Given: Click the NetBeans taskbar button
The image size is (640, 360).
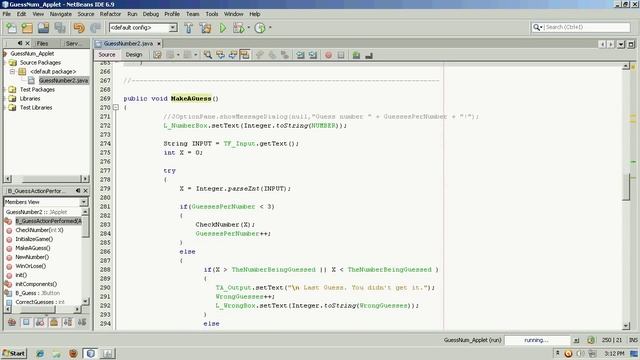Looking at the screenshot, I should tap(91, 353).
